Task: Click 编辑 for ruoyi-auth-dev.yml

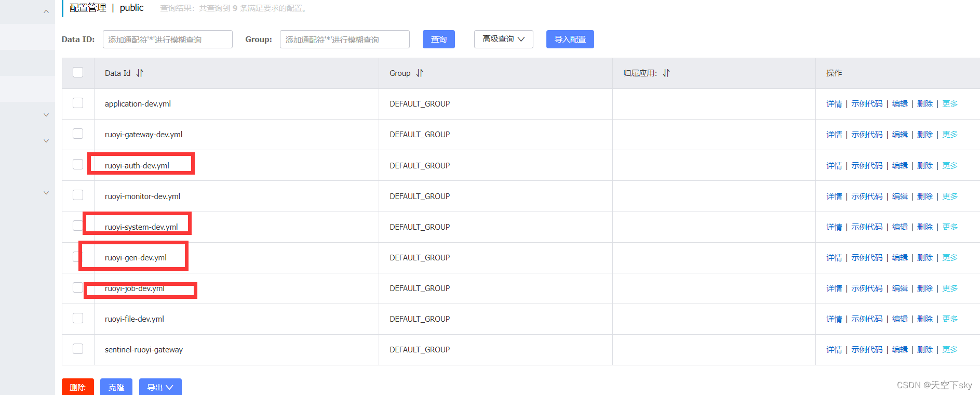Action: click(x=900, y=166)
